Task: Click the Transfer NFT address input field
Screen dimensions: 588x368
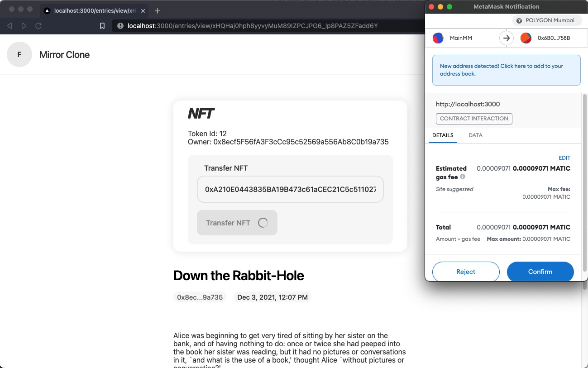Action: click(290, 189)
